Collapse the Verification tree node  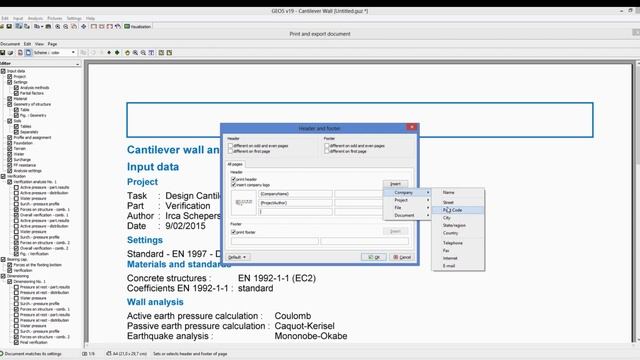(3, 176)
